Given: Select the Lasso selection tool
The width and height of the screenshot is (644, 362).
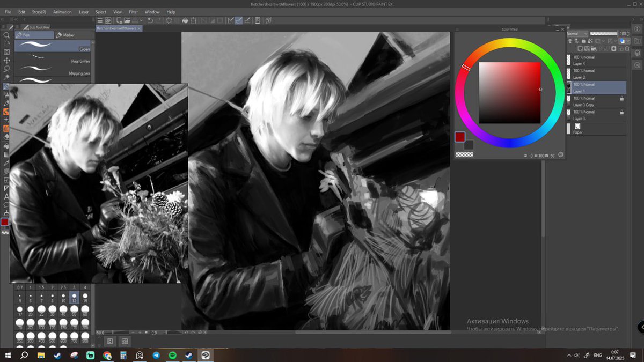Looking at the screenshot, I should pyautogui.click(x=6, y=69).
